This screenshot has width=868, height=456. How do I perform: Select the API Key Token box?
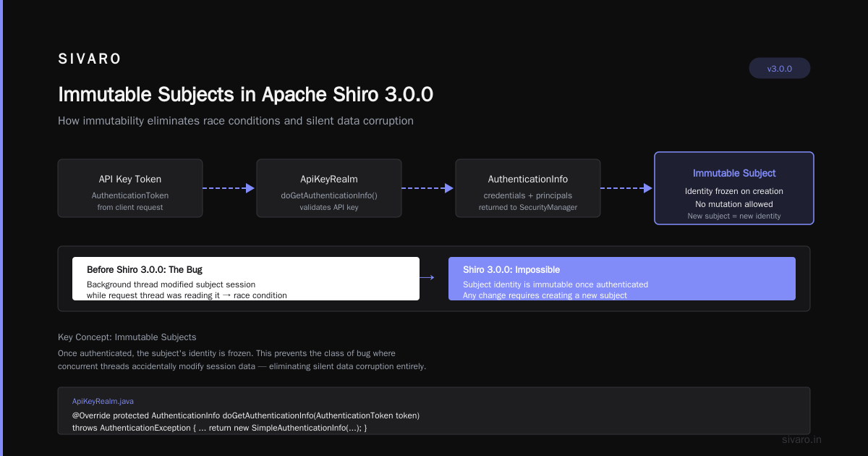[130, 188]
